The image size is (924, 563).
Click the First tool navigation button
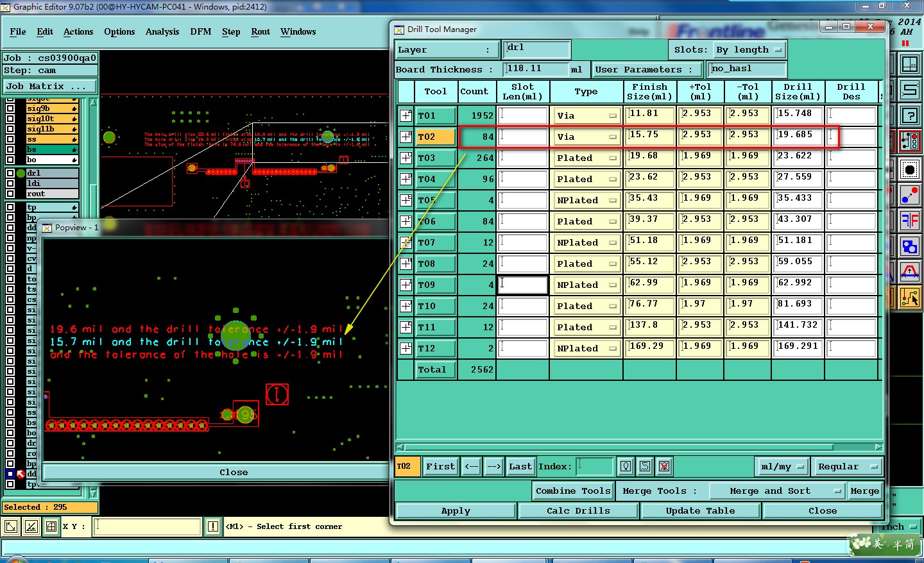point(441,466)
